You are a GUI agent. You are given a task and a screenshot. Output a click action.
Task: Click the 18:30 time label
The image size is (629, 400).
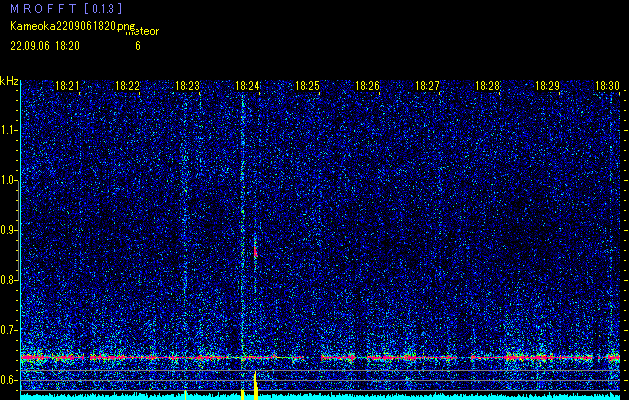coord(607,86)
